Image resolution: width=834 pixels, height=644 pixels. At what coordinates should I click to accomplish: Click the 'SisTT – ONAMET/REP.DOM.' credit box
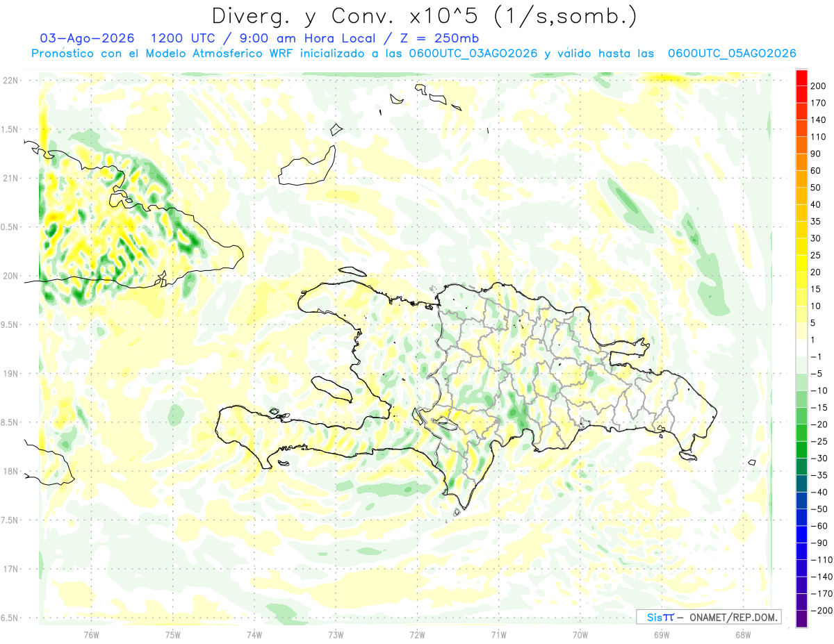(709, 617)
